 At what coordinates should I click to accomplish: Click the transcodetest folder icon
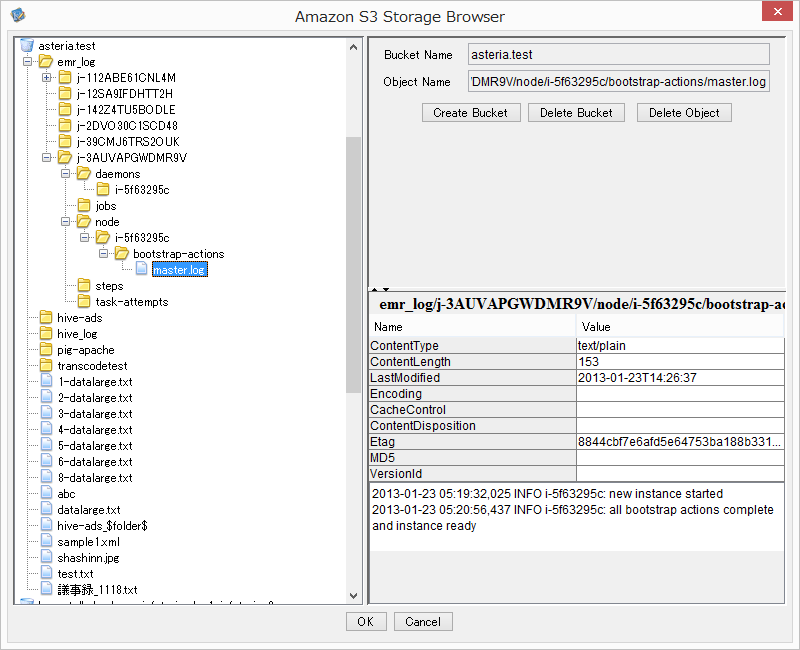[x=46, y=366]
